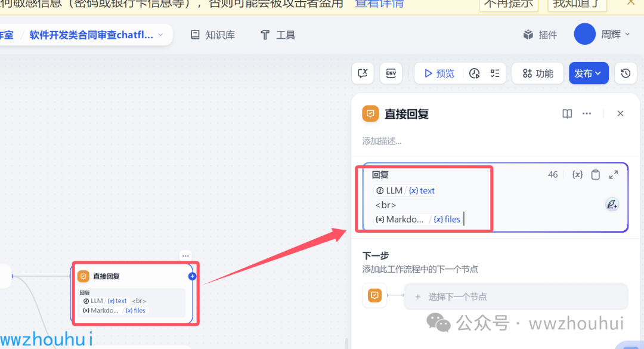Click the conversation variables icon in toolbar
644x349 pixels.
(x=363, y=73)
